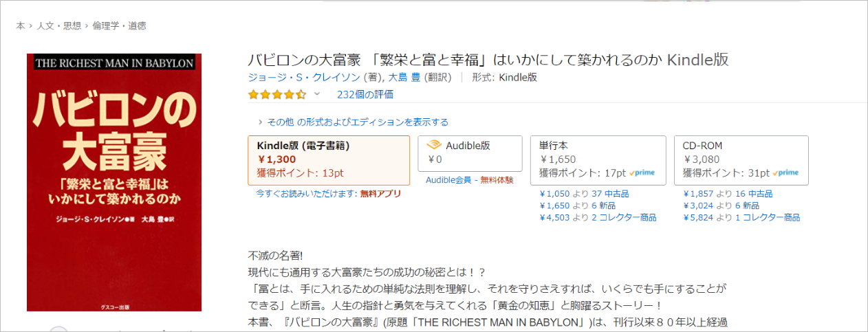Expand その他の形式およびエディション chevron
Viewport: 868px width, 332px height.
[x=261, y=122]
